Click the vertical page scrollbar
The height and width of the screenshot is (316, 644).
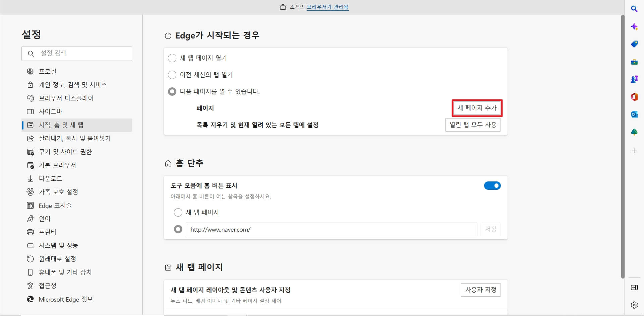coord(623,147)
